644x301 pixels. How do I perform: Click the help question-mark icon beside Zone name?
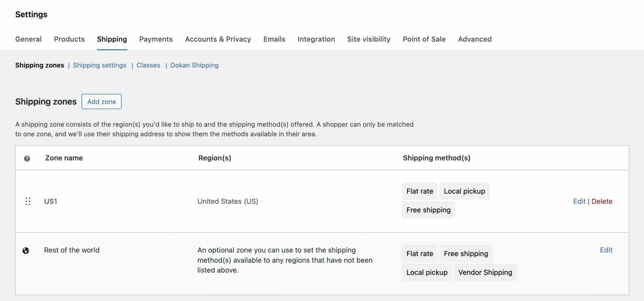click(27, 159)
